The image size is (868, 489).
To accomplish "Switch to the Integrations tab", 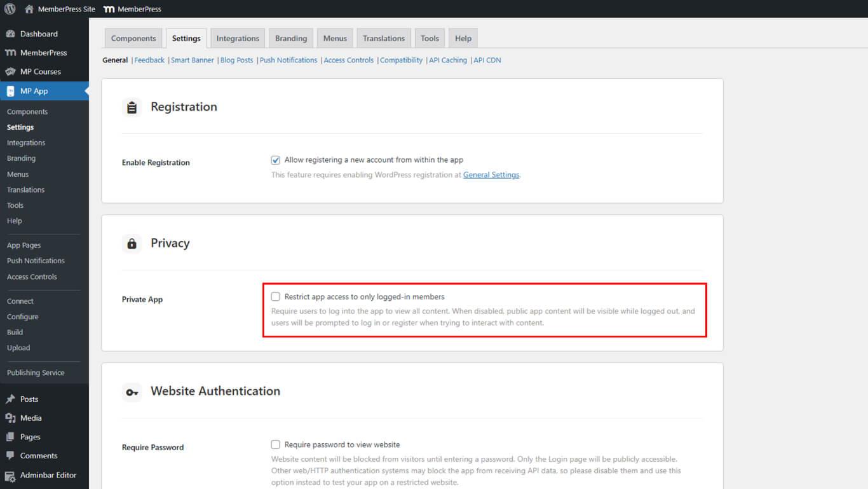I will point(238,38).
